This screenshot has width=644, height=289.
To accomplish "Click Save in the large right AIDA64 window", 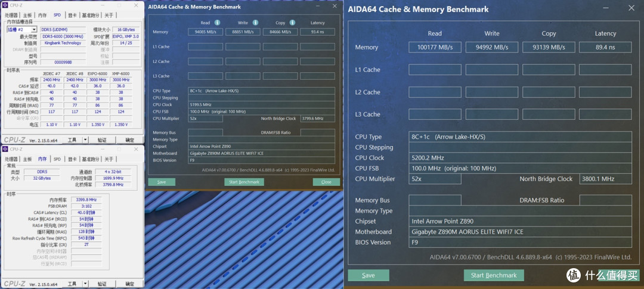I will point(369,275).
